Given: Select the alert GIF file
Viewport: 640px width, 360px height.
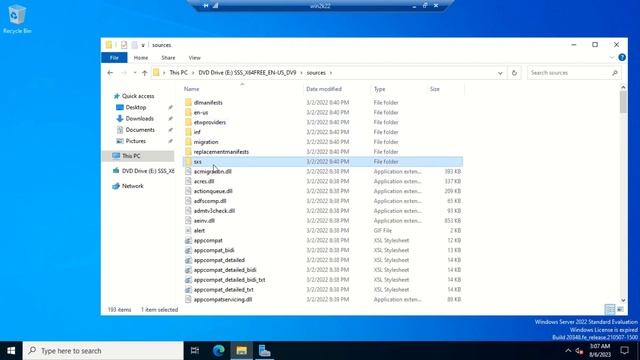Looking at the screenshot, I should [199, 231].
